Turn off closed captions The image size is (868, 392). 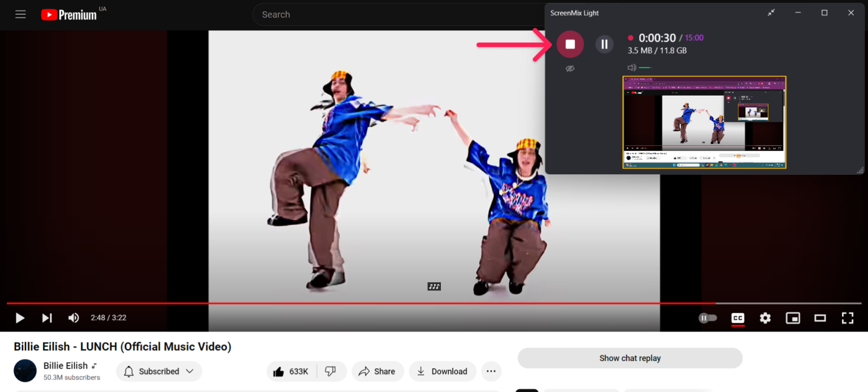(x=737, y=318)
